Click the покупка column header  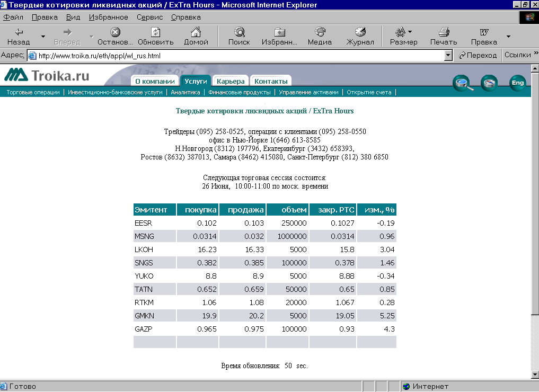[x=198, y=210]
